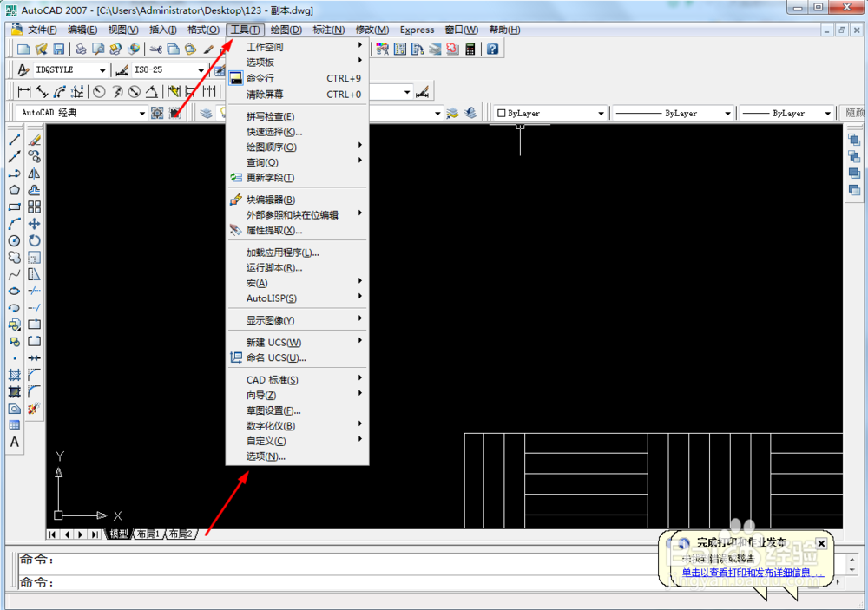Open the AutoCAD 经典 workspace dropdown
This screenshot has height=610, width=868.
tap(141, 113)
